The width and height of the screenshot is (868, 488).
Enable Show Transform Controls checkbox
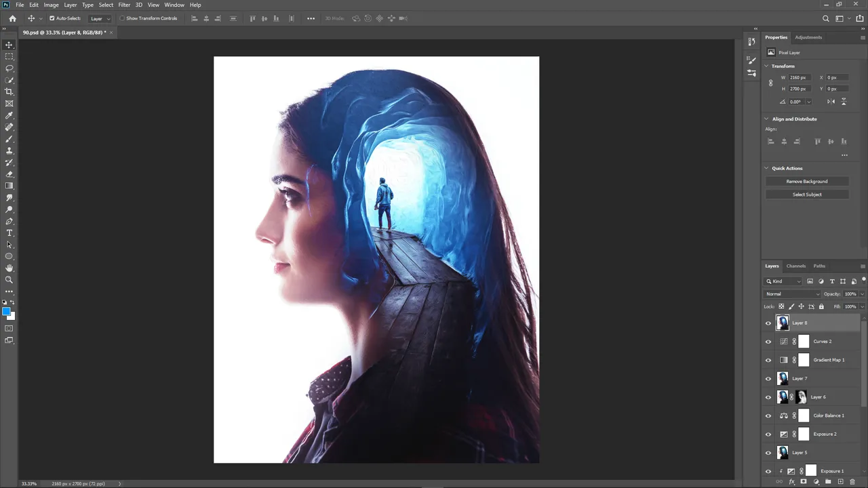coord(123,18)
